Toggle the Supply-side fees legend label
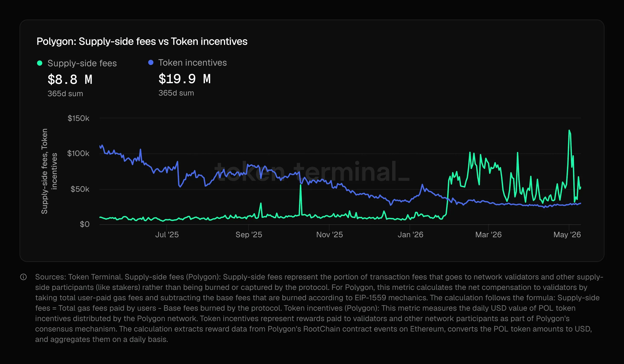624x364 pixels. pyautogui.click(x=82, y=63)
